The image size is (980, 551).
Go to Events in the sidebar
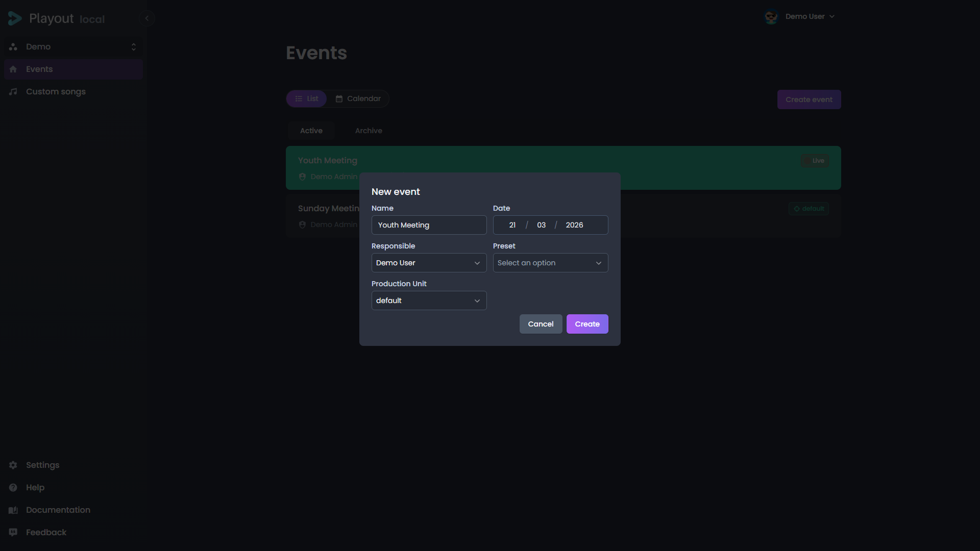73,69
